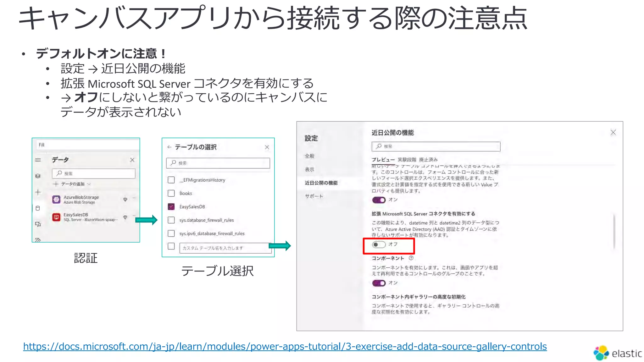Close the 設定 dialog with the X

click(x=613, y=132)
